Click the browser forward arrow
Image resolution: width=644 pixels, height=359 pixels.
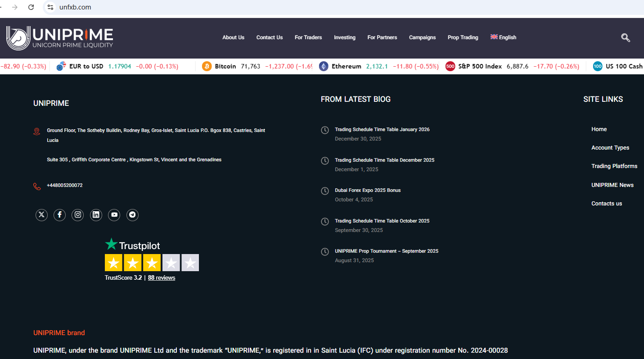click(15, 7)
